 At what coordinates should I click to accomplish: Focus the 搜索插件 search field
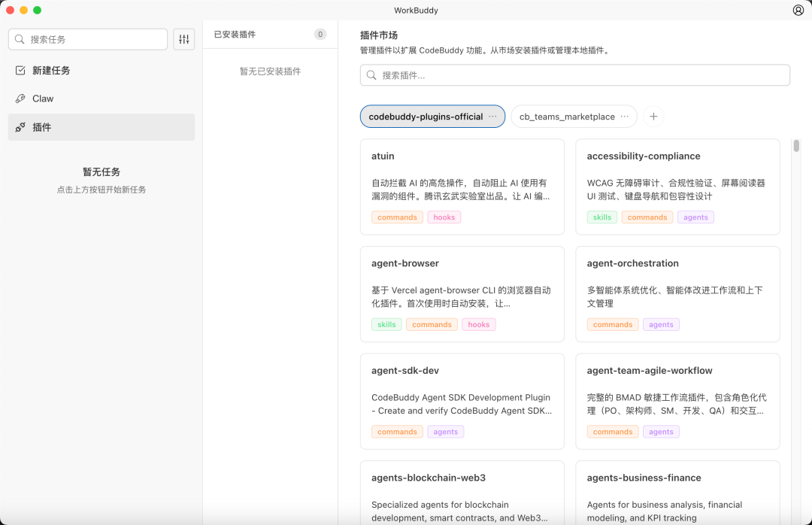click(575, 75)
